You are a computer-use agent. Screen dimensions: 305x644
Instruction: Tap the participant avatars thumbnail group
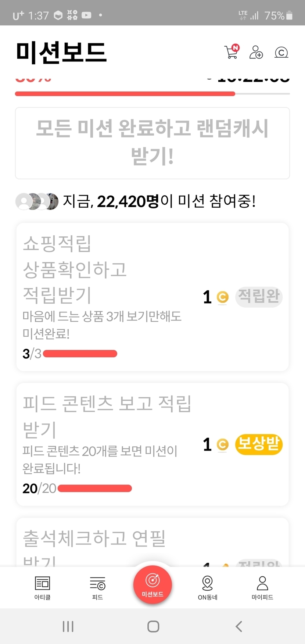click(x=37, y=201)
